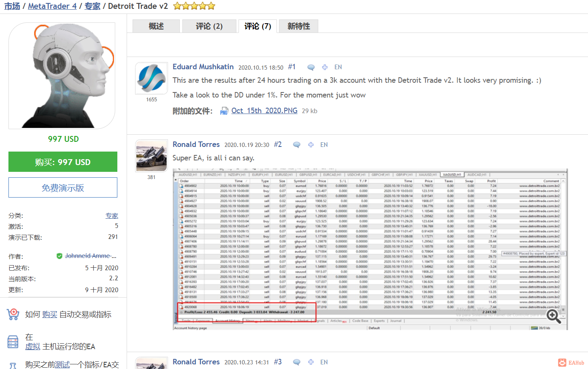Click the 免费演示版 demo button

tap(63, 188)
